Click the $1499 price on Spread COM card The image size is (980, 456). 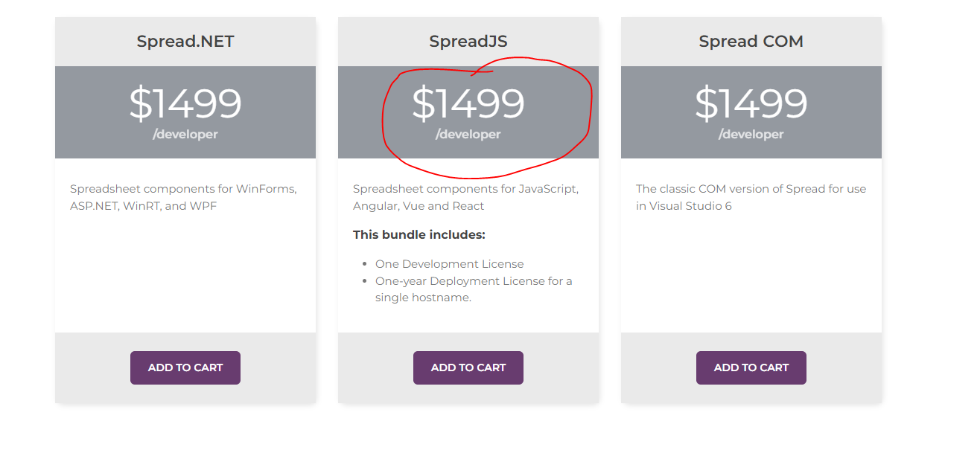(751, 103)
